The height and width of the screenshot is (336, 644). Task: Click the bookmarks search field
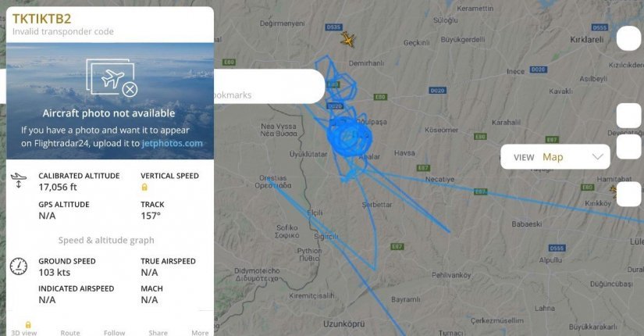269,87
